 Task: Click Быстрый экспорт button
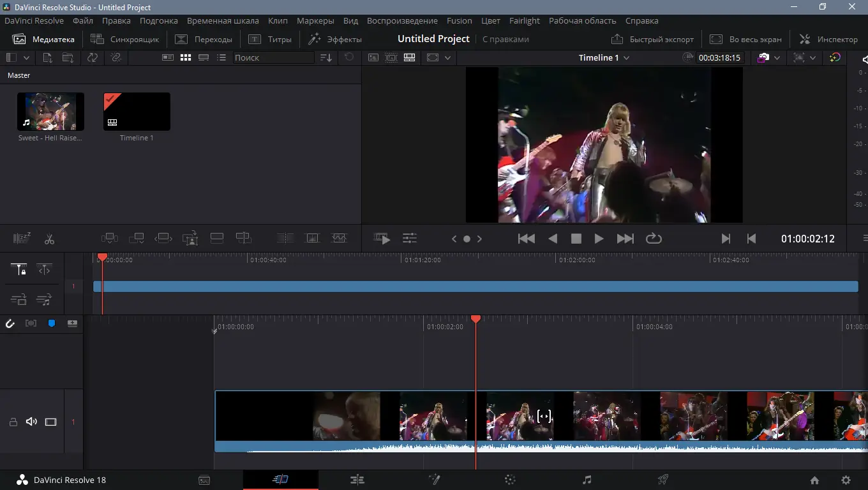(652, 39)
